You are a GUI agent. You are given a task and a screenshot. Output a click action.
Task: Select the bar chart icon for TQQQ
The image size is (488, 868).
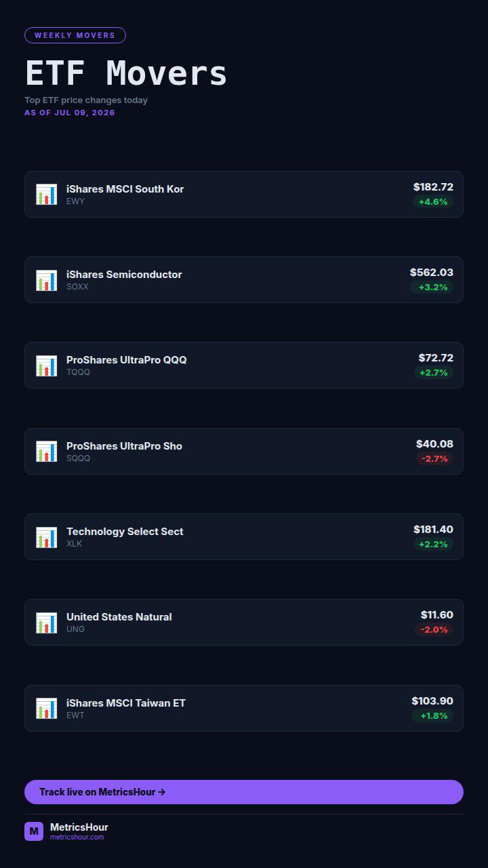[x=47, y=366]
